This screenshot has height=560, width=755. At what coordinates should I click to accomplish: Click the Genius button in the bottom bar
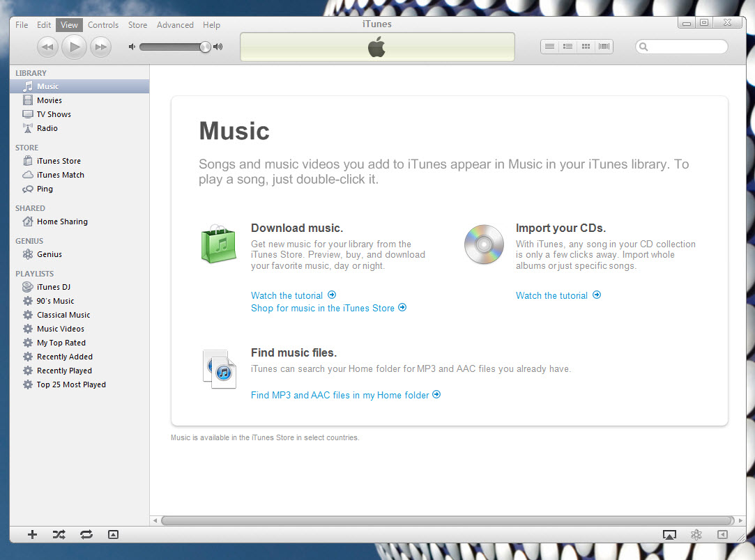click(696, 534)
